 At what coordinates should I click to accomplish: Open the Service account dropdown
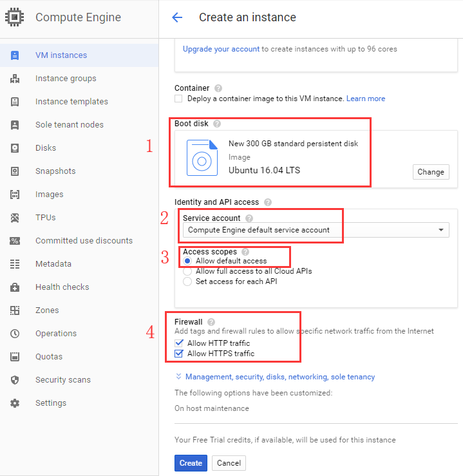[316, 230]
